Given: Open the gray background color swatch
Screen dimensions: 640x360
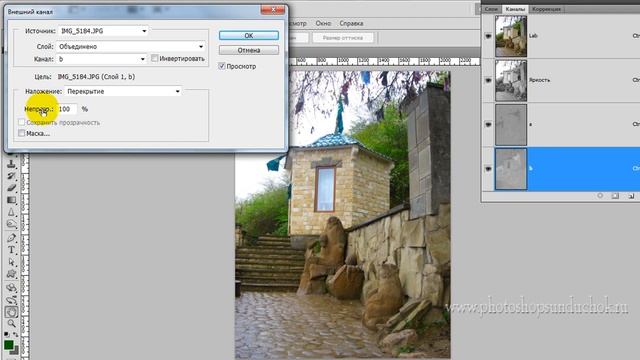Looking at the screenshot, I should pyautogui.click(x=16, y=351).
